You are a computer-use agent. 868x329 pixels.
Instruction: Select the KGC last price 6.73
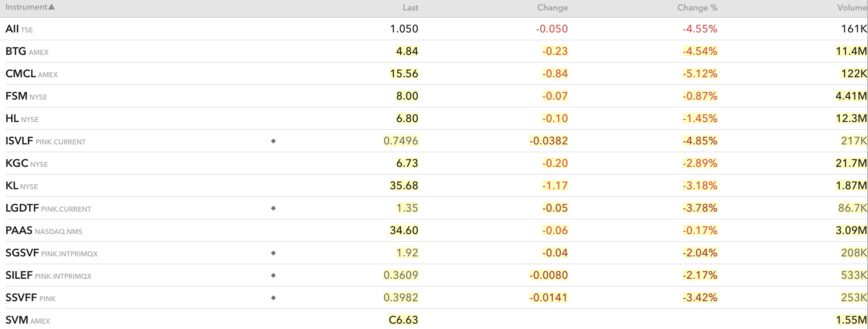pos(407,163)
